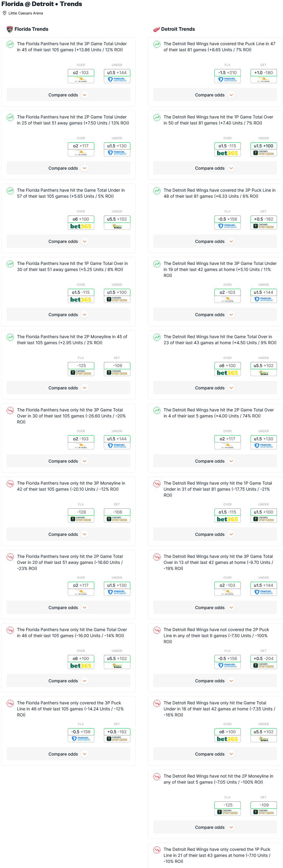
Task: Click red trend-down icon for Florida 3P Moneyline trend
Action: point(11,483)
